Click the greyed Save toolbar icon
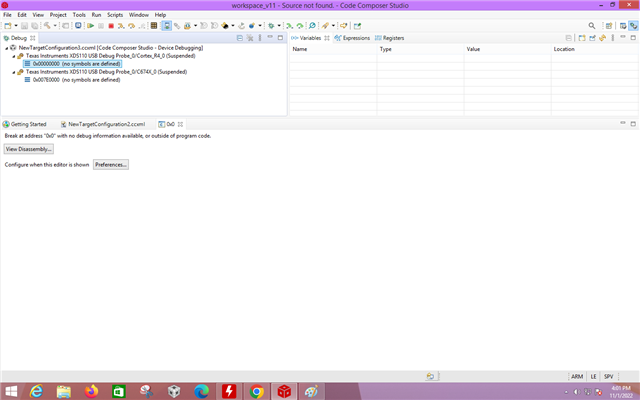The height and width of the screenshot is (400, 640). pos(24,26)
